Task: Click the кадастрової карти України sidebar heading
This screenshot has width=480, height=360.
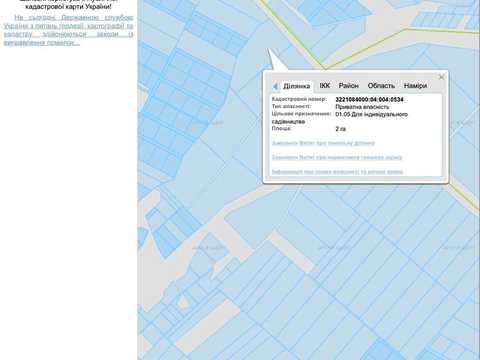Action: click(x=68, y=6)
